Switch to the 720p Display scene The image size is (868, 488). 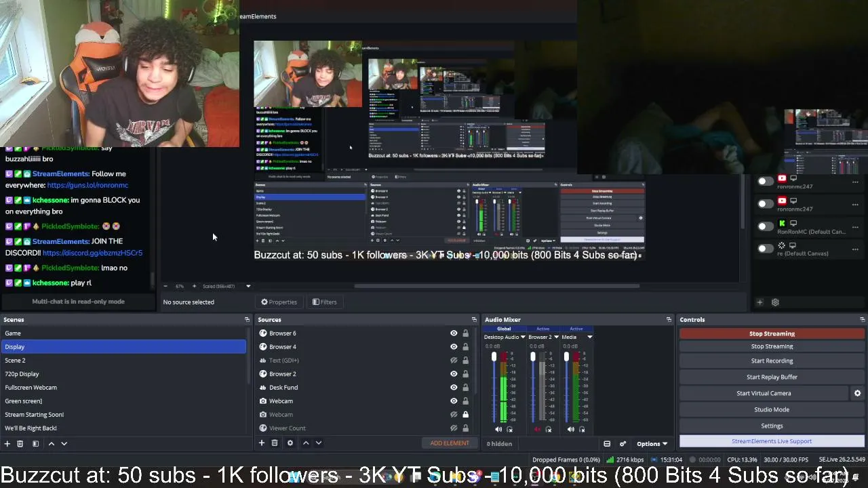(123, 373)
